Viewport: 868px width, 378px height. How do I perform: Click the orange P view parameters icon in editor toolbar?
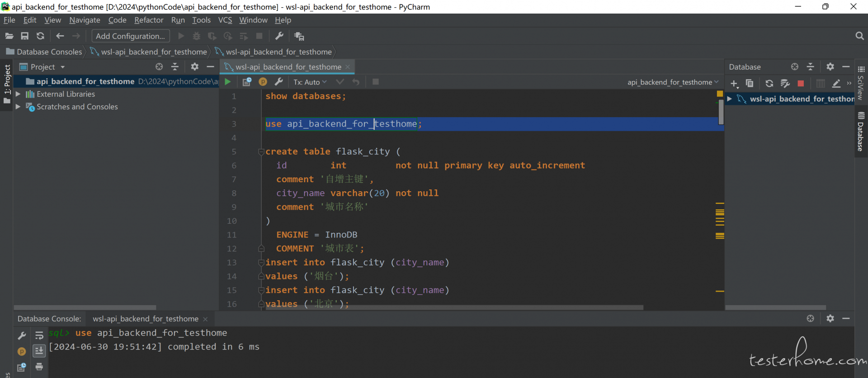pos(263,82)
